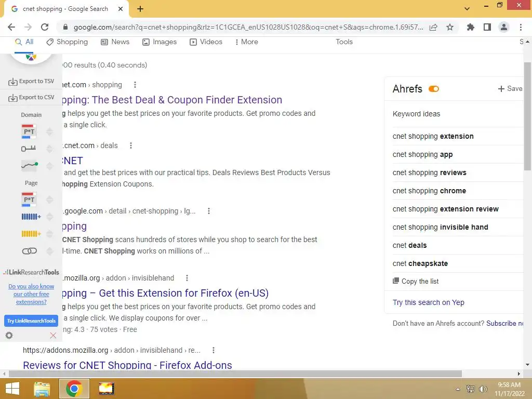Open the Windows Start menu

click(x=12, y=389)
